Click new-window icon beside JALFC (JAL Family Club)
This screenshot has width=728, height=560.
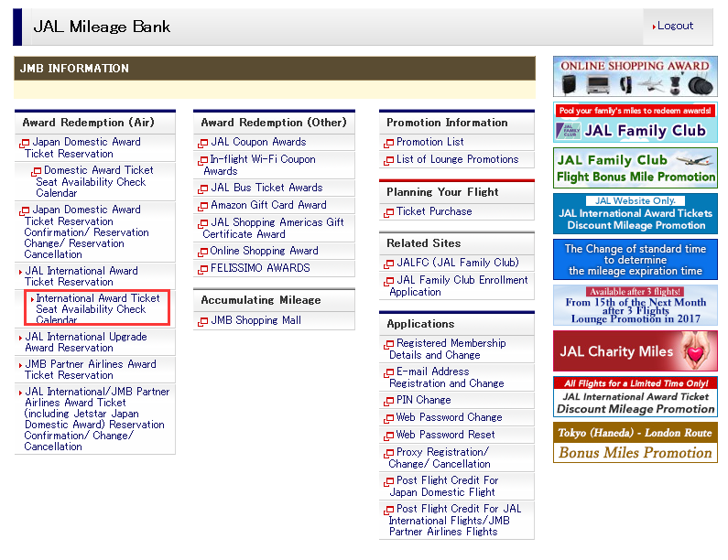point(388,264)
